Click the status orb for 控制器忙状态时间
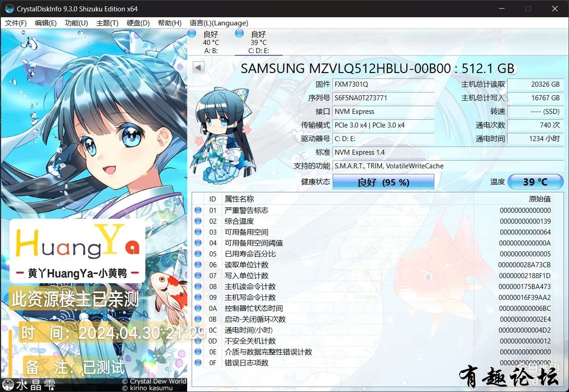Screen dimensions: 569x392 (x=198, y=308)
